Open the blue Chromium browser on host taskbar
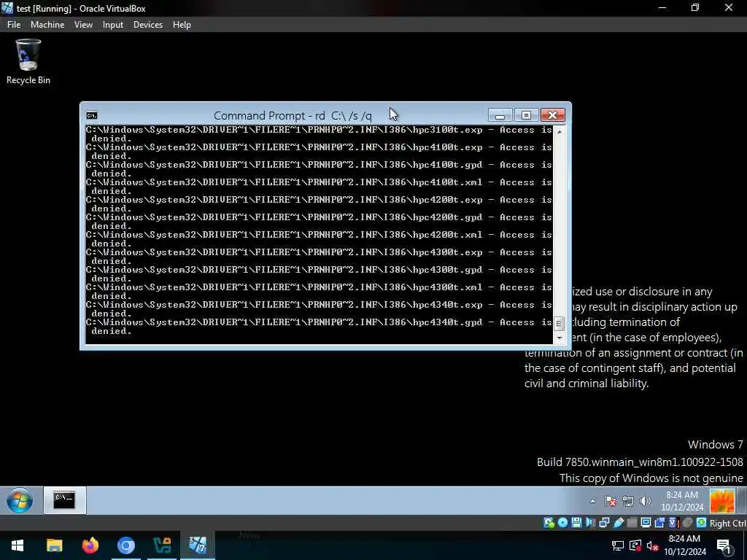The height and width of the screenshot is (560, 747). [126, 545]
